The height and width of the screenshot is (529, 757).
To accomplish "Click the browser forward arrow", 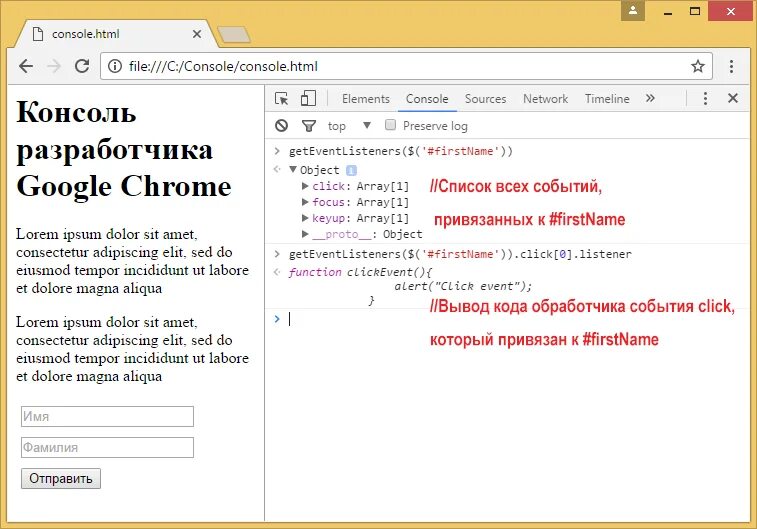I will [54, 66].
